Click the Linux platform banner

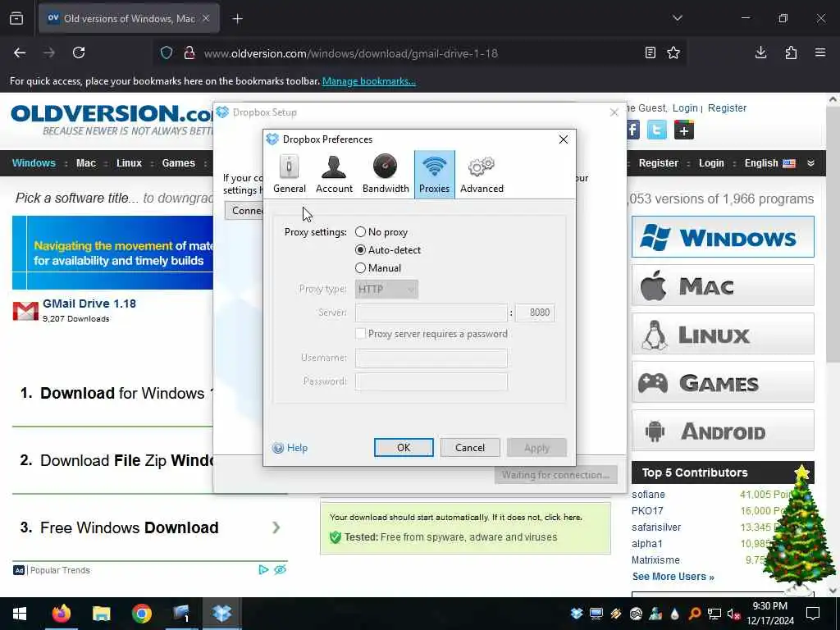723,334
